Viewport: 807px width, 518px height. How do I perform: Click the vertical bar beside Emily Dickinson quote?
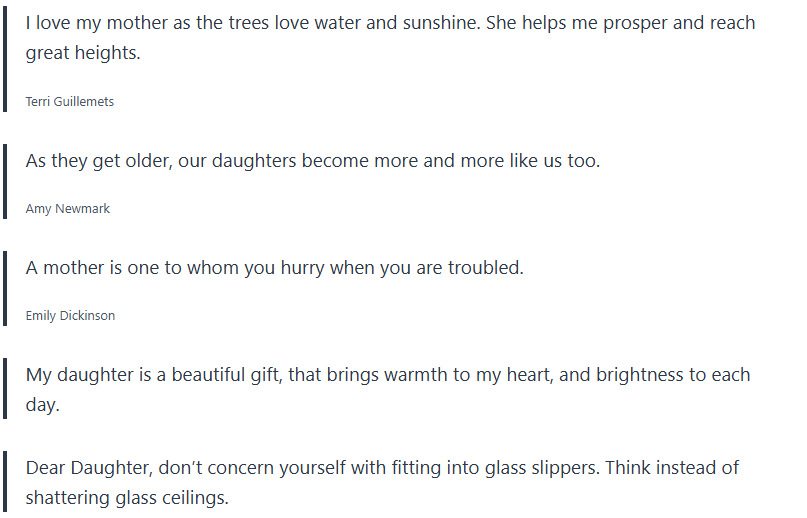(x=4, y=288)
